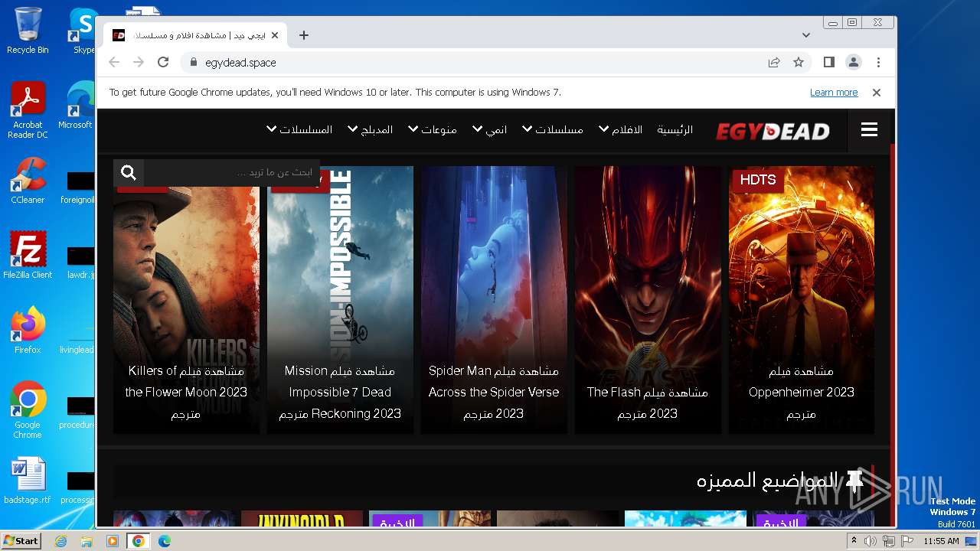Click the Action Center flag icon
Image resolution: width=980 pixels, height=551 pixels.
(x=907, y=541)
